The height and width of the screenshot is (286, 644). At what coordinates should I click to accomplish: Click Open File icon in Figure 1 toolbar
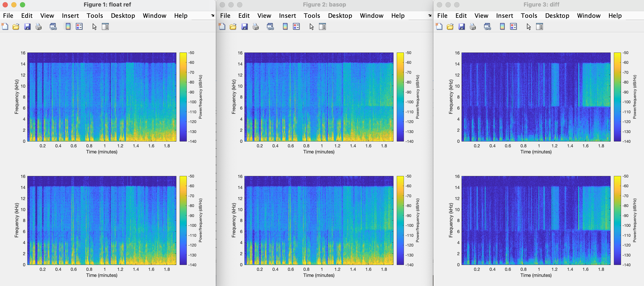click(x=16, y=26)
